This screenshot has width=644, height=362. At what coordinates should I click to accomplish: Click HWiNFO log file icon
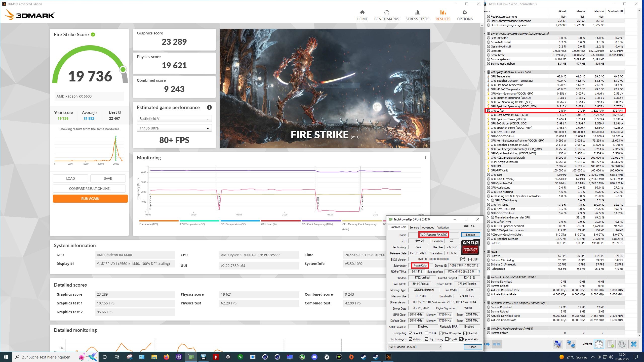[611, 344]
